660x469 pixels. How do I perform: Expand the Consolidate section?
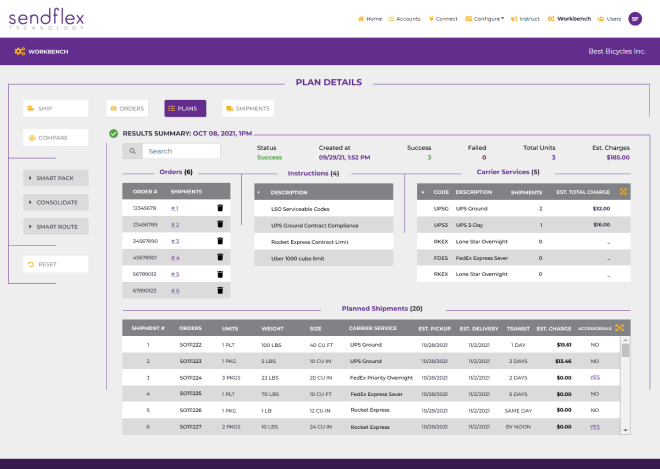click(56, 202)
